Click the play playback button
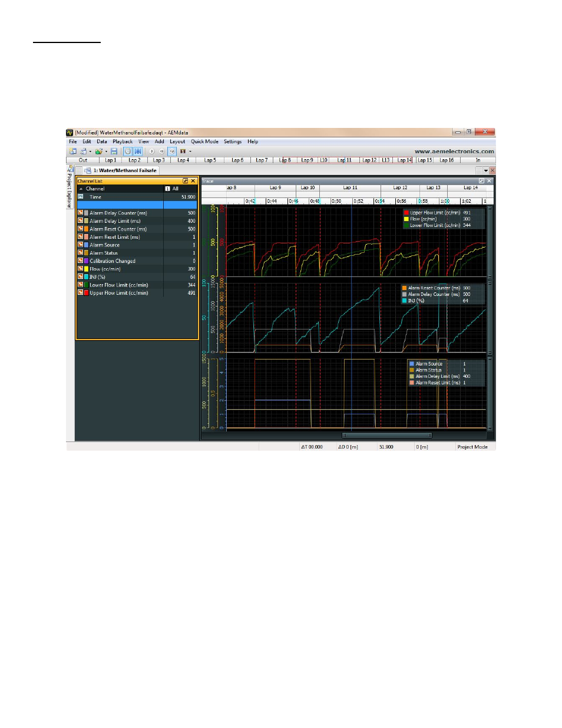Viewport: 562px width, 728px height. [x=151, y=151]
